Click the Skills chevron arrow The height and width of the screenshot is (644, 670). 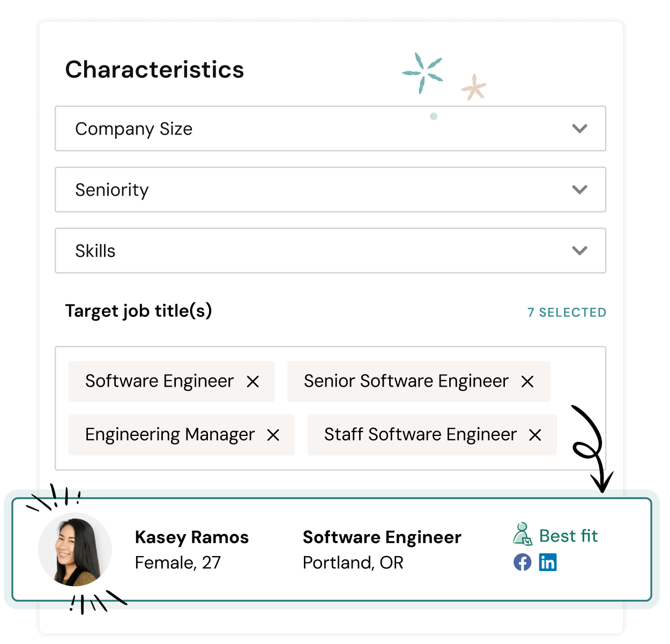click(x=579, y=251)
